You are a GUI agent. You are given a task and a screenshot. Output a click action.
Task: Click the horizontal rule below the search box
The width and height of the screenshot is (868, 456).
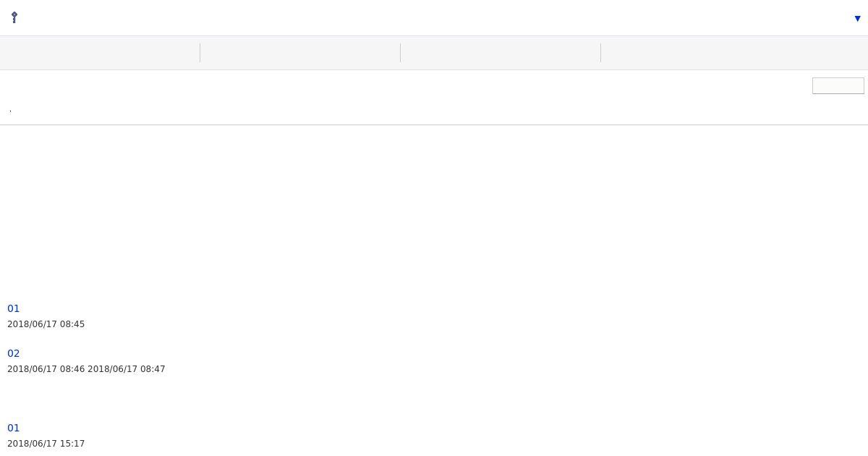click(434, 124)
